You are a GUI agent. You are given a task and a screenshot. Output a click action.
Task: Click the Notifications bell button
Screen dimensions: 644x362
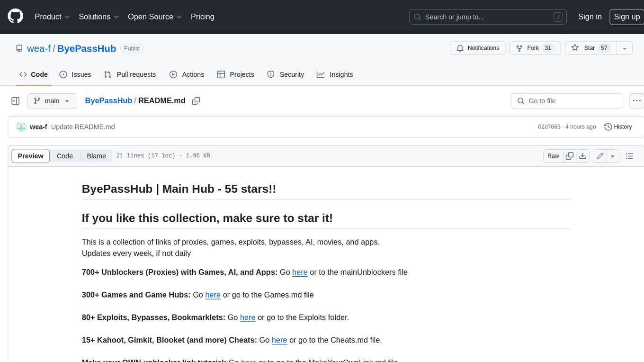tap(477, 48)
